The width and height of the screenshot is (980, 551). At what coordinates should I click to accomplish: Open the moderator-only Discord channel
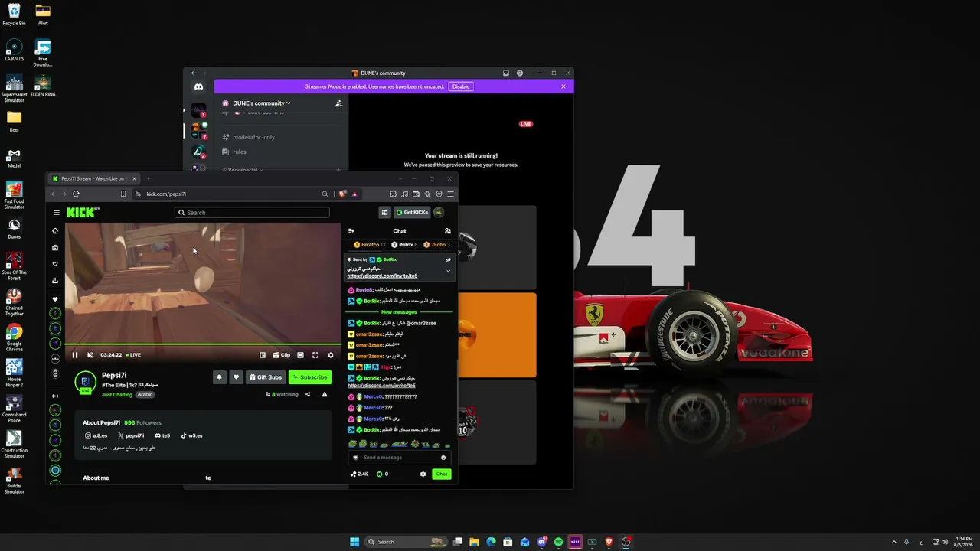pos(253,137)
